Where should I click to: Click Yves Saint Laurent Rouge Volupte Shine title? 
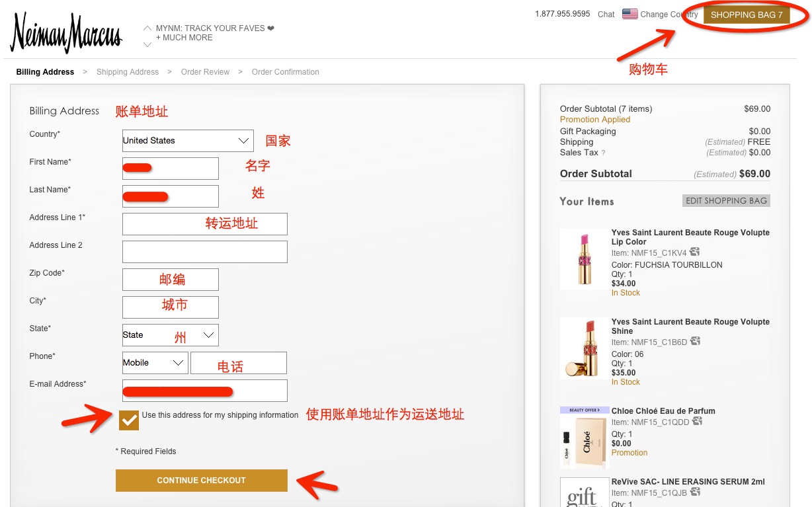coord(690,327)
